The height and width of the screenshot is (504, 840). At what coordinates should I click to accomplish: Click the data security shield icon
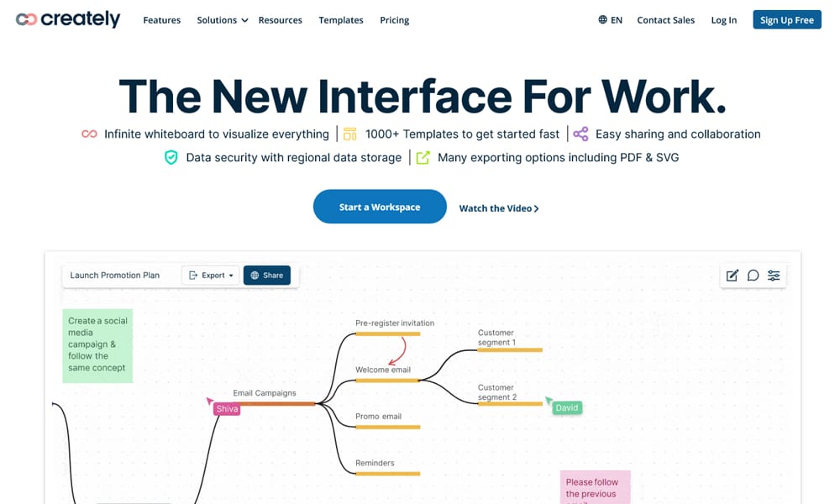pyautogui.click(x=171, y=157)
